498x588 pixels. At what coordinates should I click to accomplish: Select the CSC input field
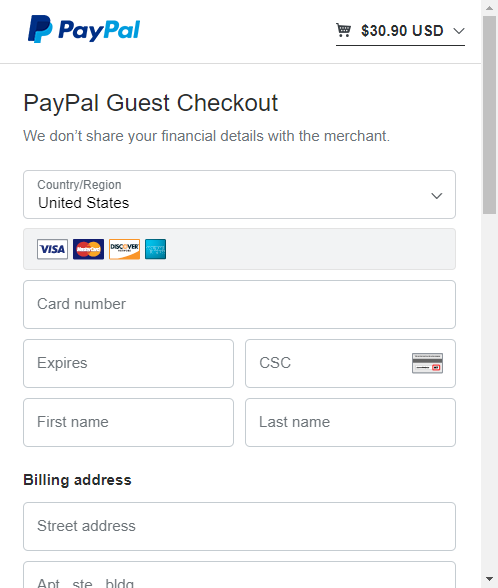(x=350, y=363)
